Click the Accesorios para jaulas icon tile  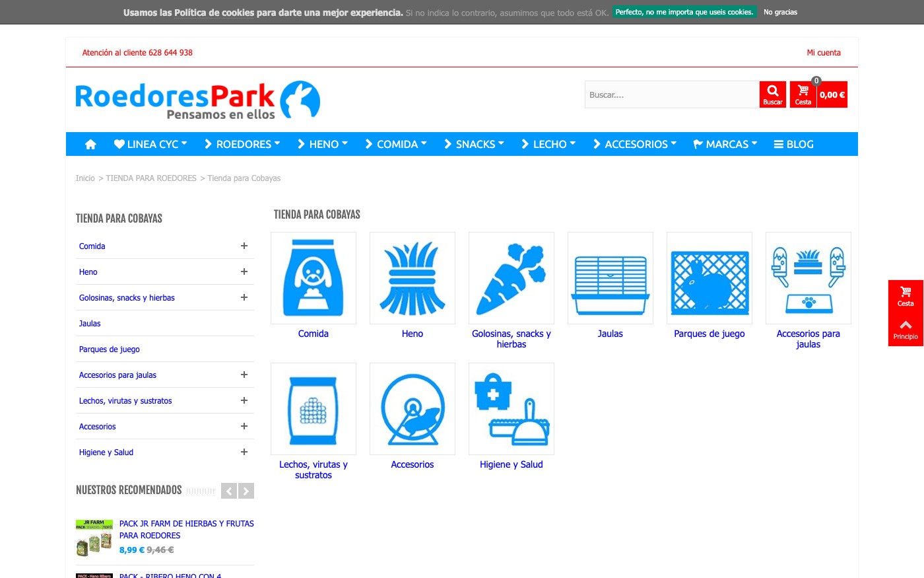808,278
